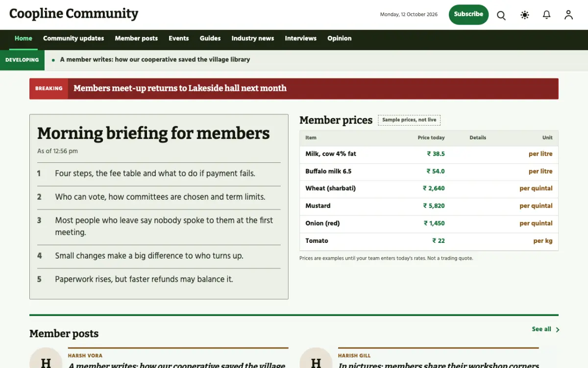Click the Item column header
Screen dimensions: 588x368
(311, 138)
